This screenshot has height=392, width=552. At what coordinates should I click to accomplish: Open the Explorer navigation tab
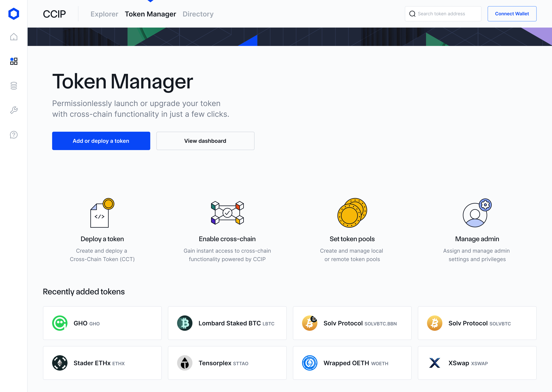click(104, 14)
